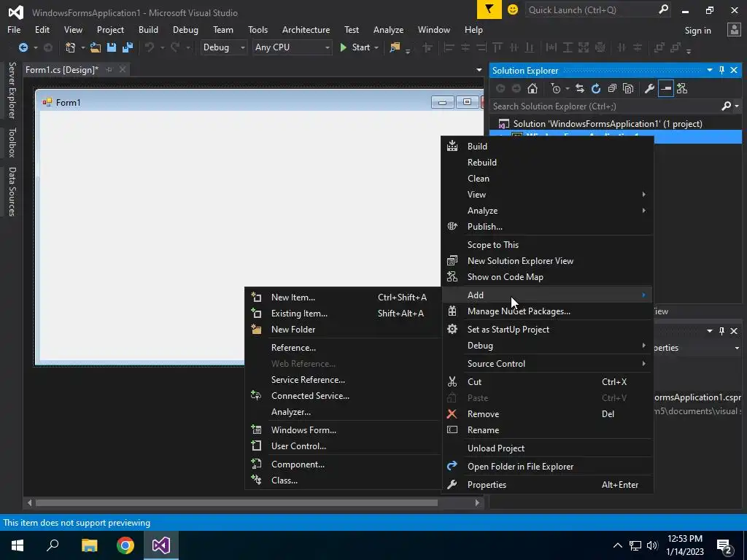Viewport: 747px width, 560px height.
Task: Click the green Start debugging button
Action: click(355, 47)
